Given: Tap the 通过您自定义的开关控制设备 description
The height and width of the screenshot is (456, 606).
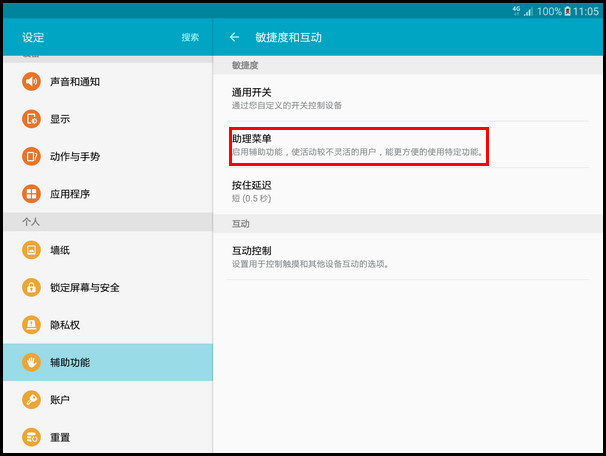Looking at the screenshot, I should coord(287,105).
